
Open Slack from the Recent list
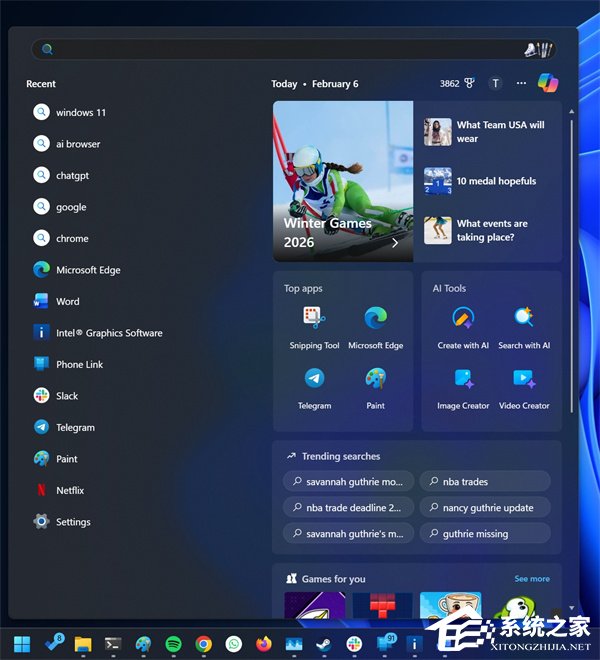(56, 396)
